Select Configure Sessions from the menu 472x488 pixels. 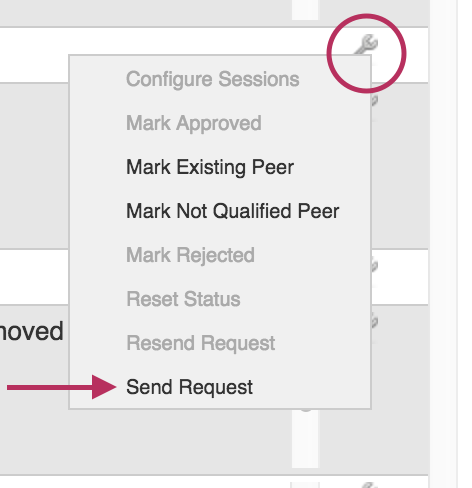213,79
